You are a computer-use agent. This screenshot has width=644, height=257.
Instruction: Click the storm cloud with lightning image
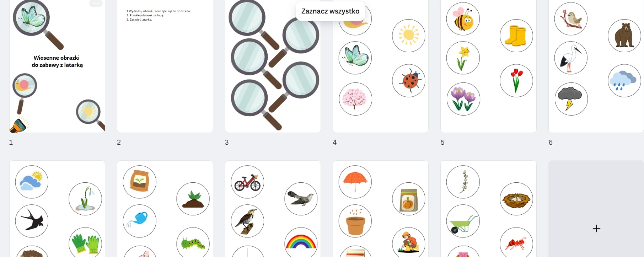[x=570, y=98]
